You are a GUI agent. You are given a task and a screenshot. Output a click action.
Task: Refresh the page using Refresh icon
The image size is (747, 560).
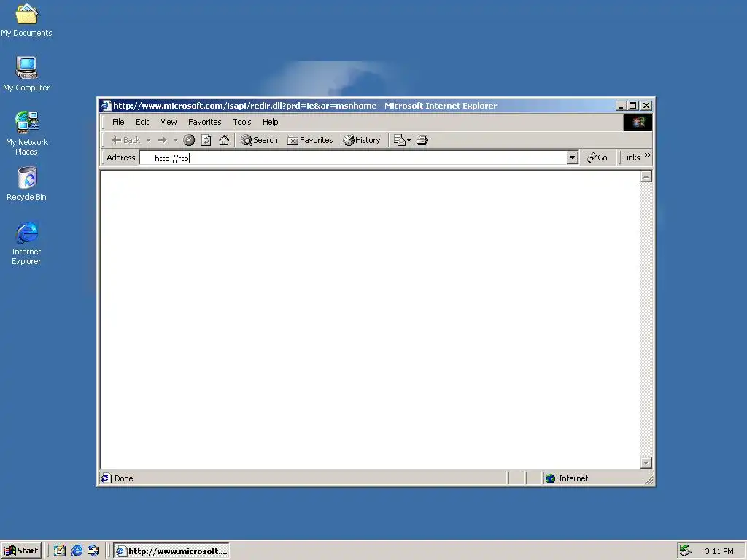tap(206, 140)
